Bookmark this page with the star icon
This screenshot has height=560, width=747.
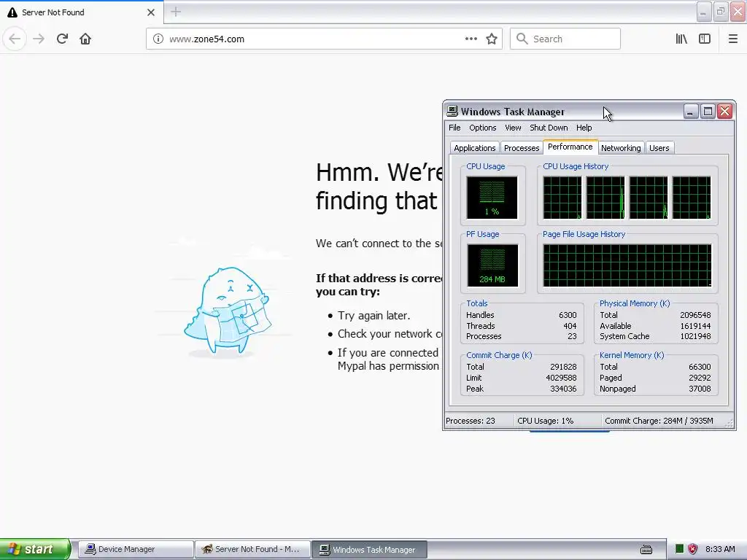[x=492, y=39]
